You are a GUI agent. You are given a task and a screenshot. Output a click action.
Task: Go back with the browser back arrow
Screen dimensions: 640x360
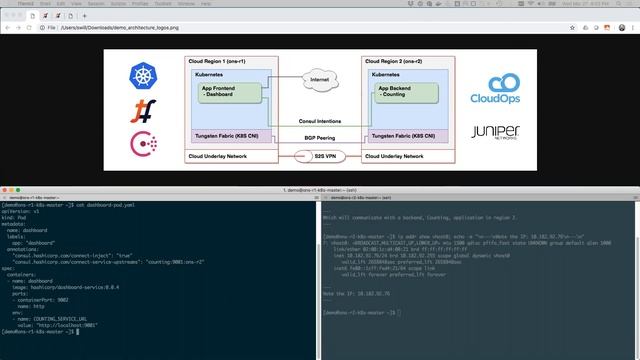pyautogui.click(x=8, y=28)
